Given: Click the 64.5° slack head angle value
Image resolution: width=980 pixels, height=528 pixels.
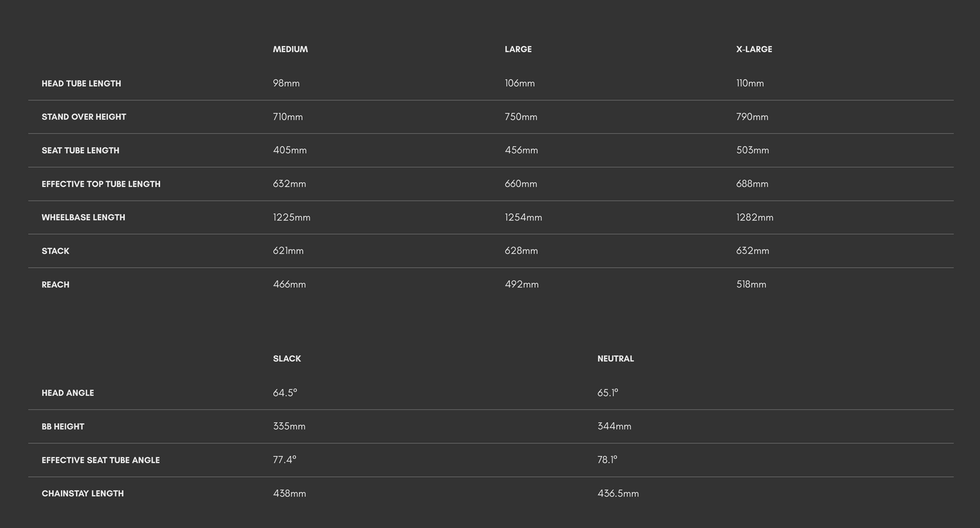Looking at the screenshot, I should coord(285,393).
